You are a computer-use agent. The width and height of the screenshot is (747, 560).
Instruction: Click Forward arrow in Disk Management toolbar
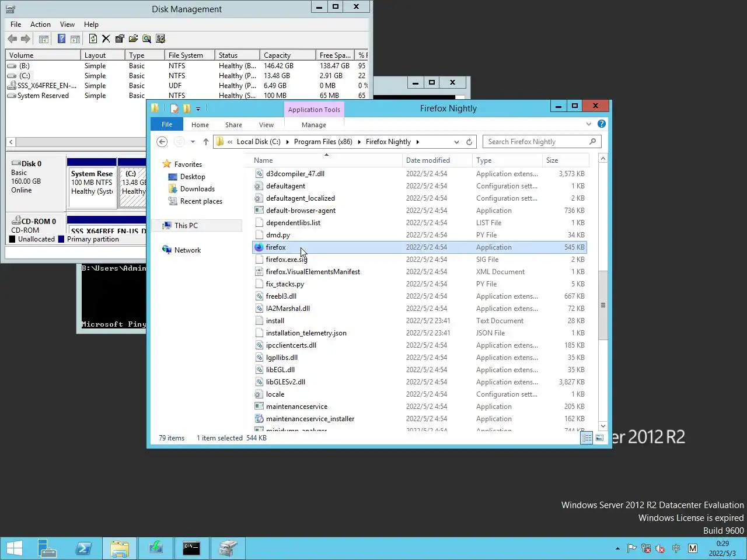25,39
